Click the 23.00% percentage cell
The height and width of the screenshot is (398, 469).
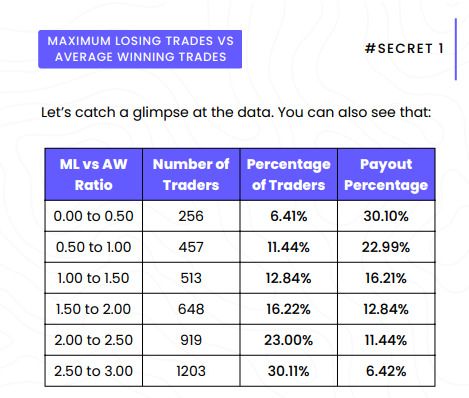tap(289, 340)
